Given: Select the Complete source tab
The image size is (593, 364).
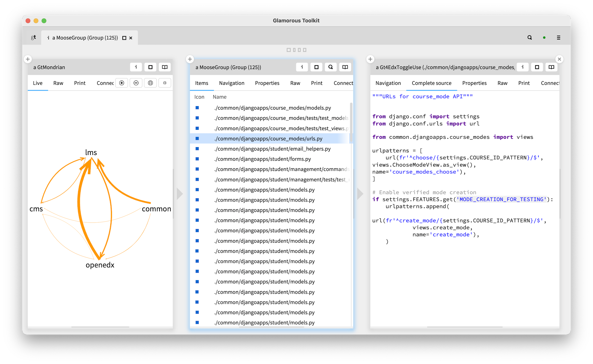Looking at the screenshot, I should click(431, 83).
